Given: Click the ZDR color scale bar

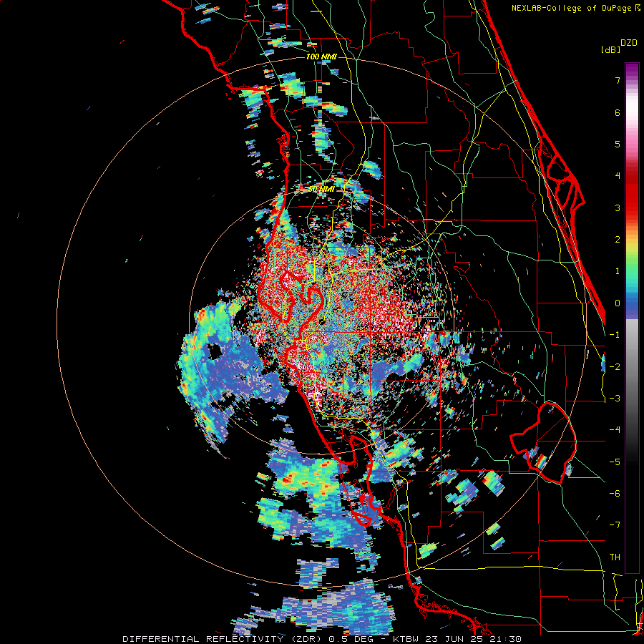Looking at the screenshot, I should click(x=632, y=318).
